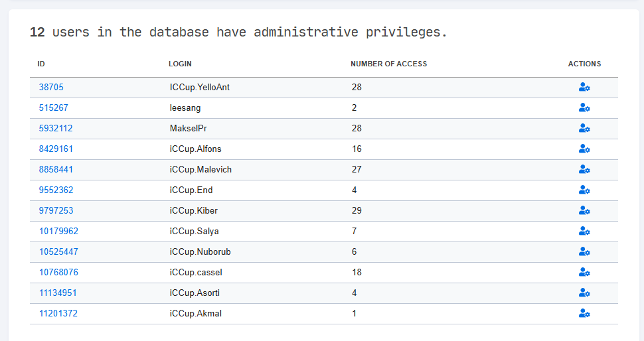Image resolution: width=644 pixels, height=341 pixels.
Task: Select the action icon for iCCup.Kiber
Action: tap(584, 210)
